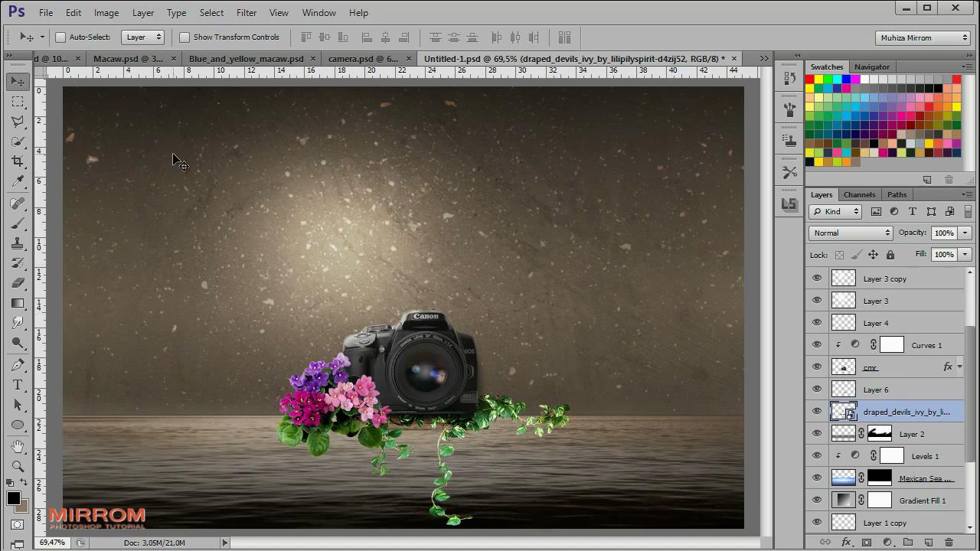Screen dimensions: 980x551
Task: Open the Kind filter type dropdown
Action: point(836,211)
